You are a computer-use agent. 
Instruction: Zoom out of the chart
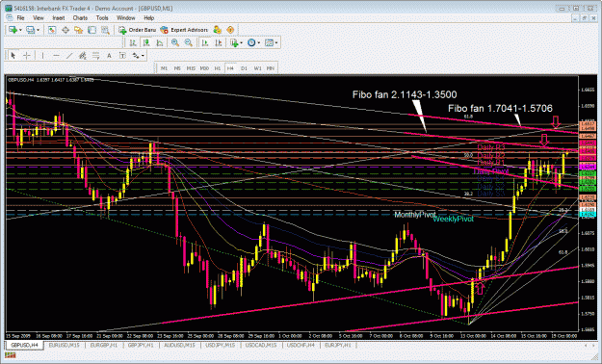(x=188, y=43)
